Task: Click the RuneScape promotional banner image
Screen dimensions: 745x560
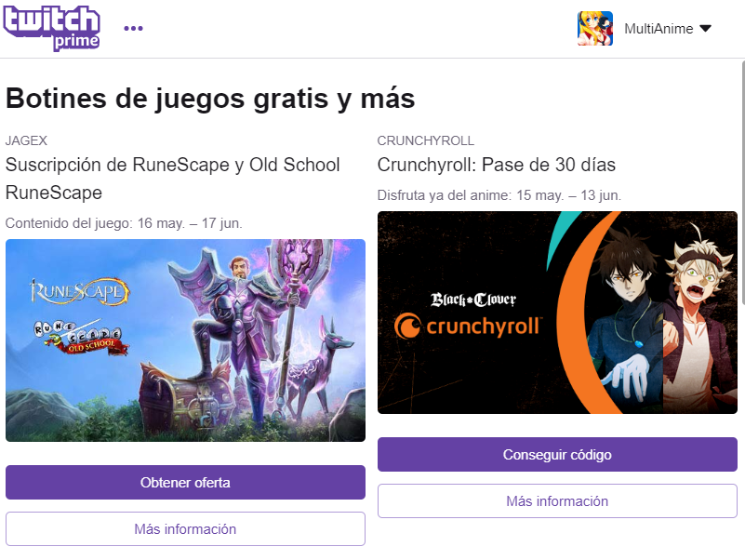Action: point(185,340)
